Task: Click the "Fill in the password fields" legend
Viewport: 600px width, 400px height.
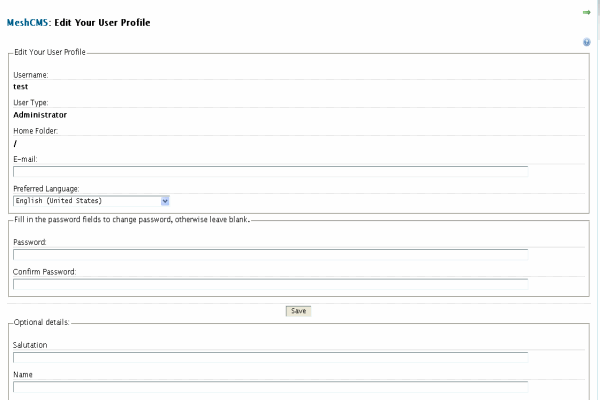Action: (132, 219)
